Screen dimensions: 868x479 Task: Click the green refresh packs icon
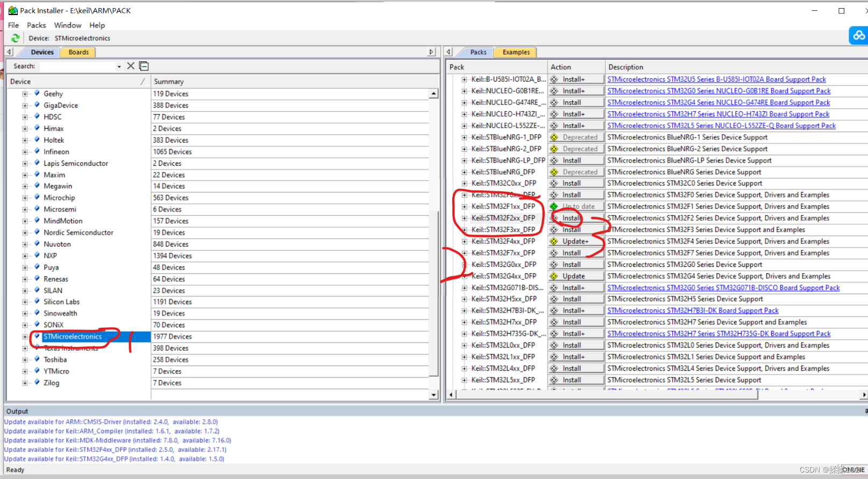tap(15, 38)
